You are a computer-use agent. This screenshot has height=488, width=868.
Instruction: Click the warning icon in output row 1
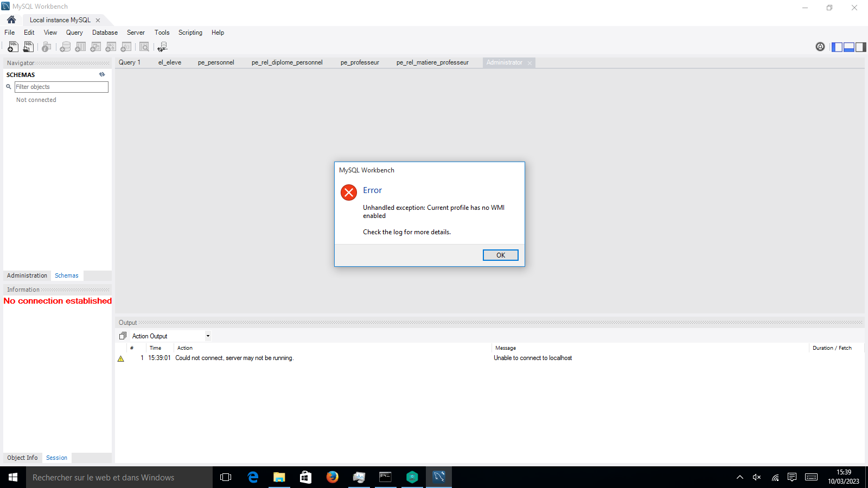tap(121, 358)
